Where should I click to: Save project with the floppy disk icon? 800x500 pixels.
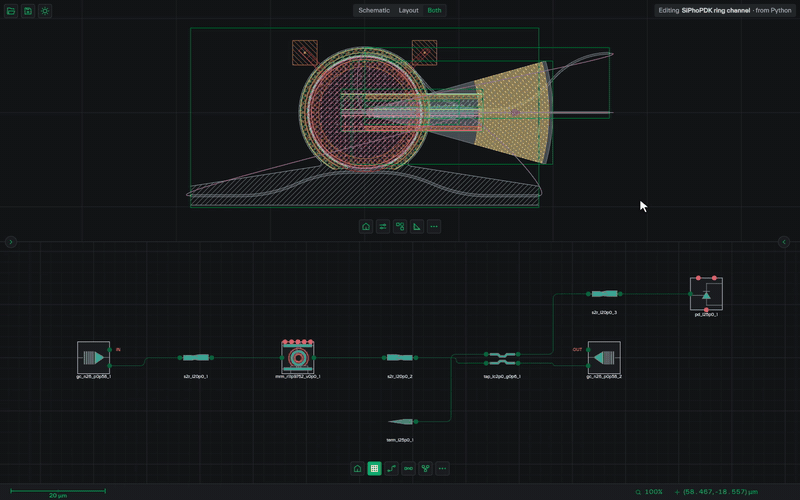pyautogui.click(x=28, y=11)
